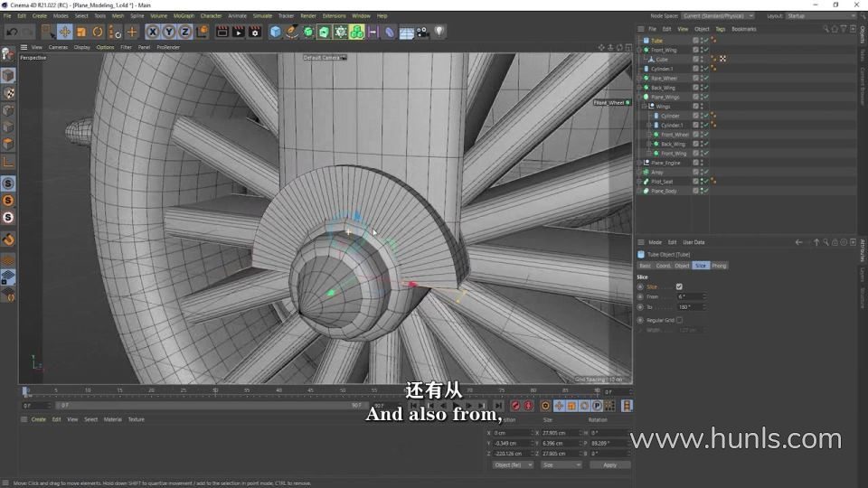Toggle the X axis lock icon
The height and width of the screenshot is (488, 868).
pyautogui.click(x=152, y=32)
